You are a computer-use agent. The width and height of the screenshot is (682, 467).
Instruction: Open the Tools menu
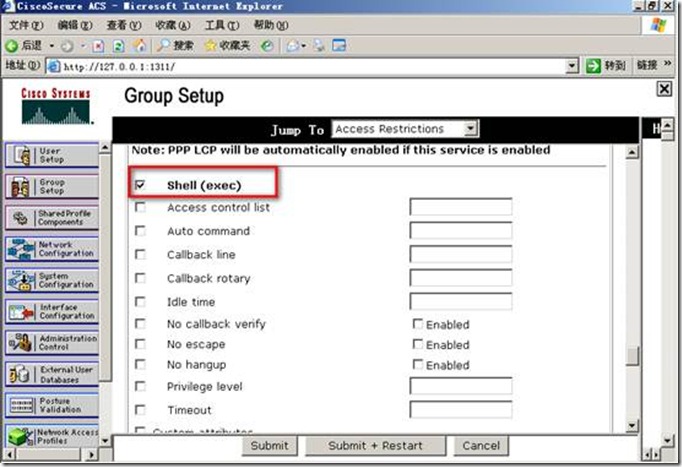222,25
